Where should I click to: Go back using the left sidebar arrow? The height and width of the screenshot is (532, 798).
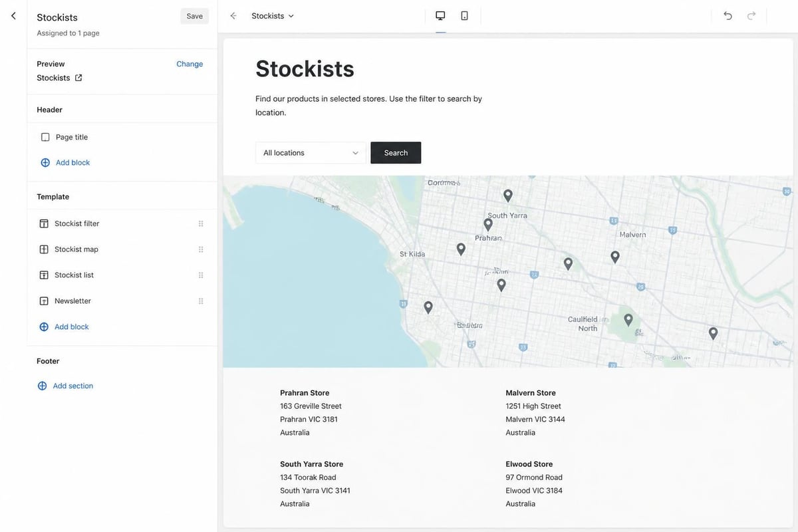[x=13, y=15]
